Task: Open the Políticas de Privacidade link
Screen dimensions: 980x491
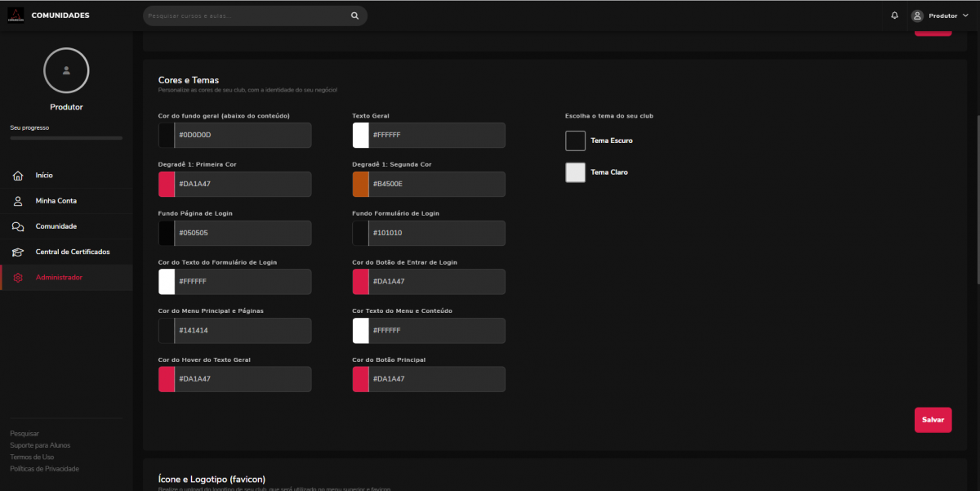Action: coord(44,469)
